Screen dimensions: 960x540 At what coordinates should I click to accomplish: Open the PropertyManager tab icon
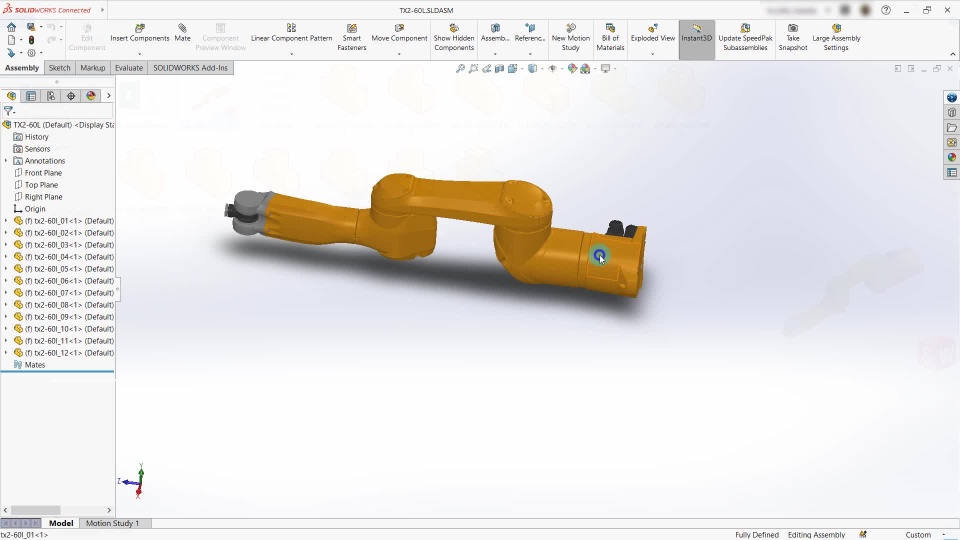click(x=31, y=96)
